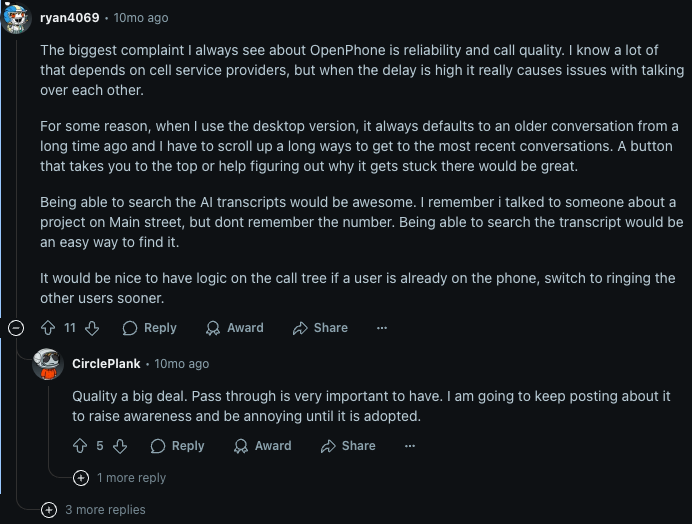The height and width of the screenshot is (524, 692).
Task: Open more options on ryan4069's comment
Action: pyautogui.click(x=381, y=328)
